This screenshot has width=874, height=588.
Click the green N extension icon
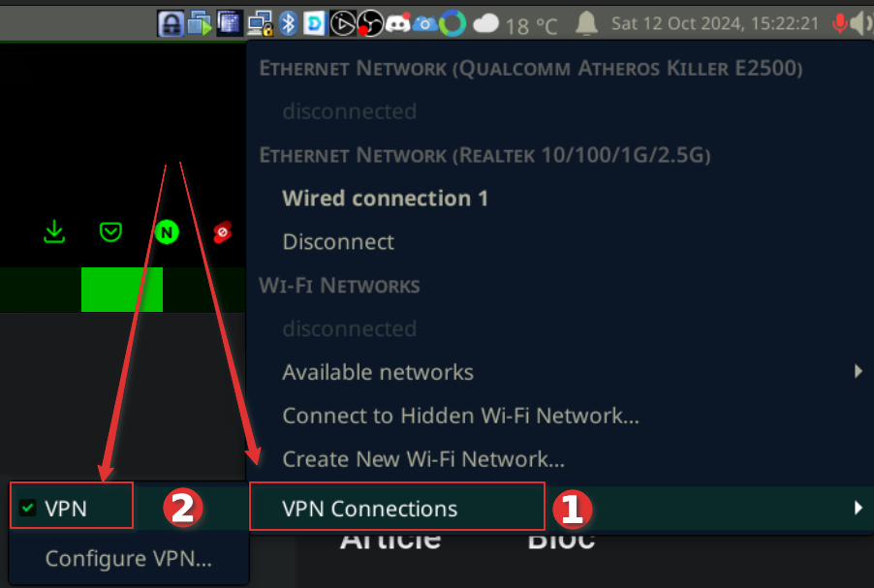pyautogui.click(x=167, y=232)
